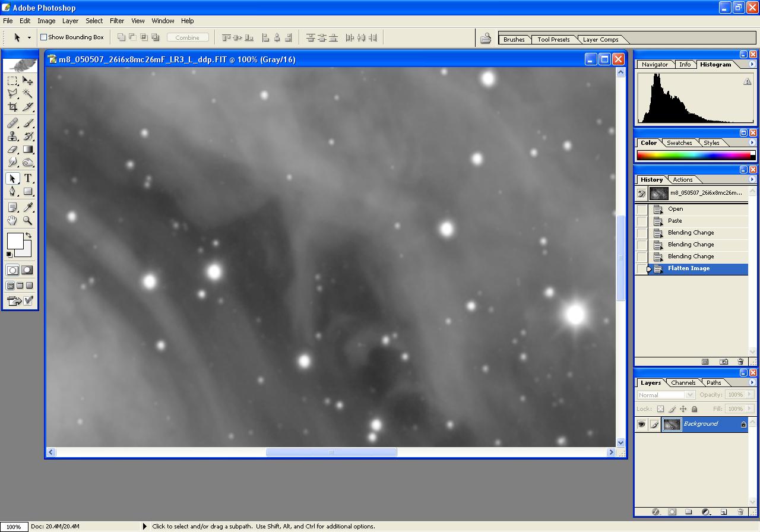Open the Brushes palette well tab
Viewport: 760px width, 532px height.
pyautogui.click(x=514, y=40)
